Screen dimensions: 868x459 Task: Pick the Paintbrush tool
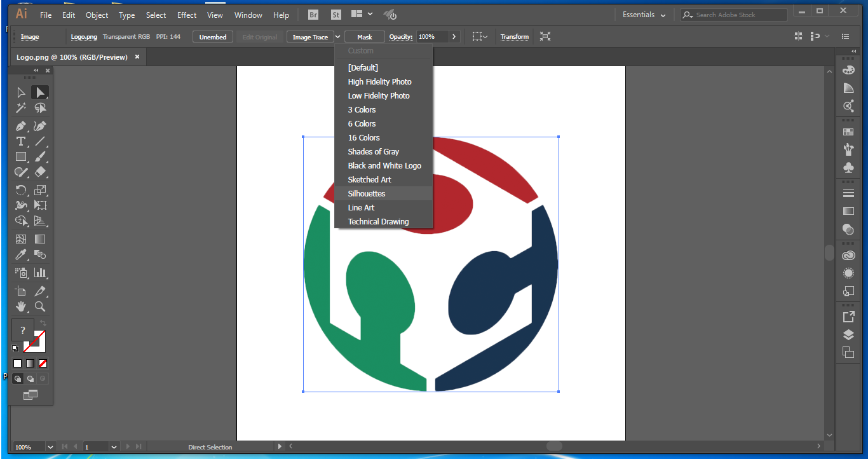(x=40, y=156)
